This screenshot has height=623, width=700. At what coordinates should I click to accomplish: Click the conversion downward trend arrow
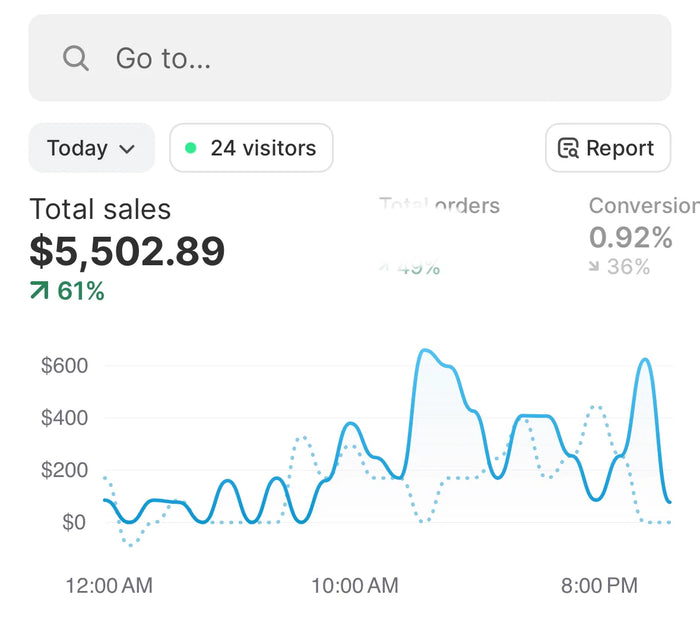tap(593, 266)
